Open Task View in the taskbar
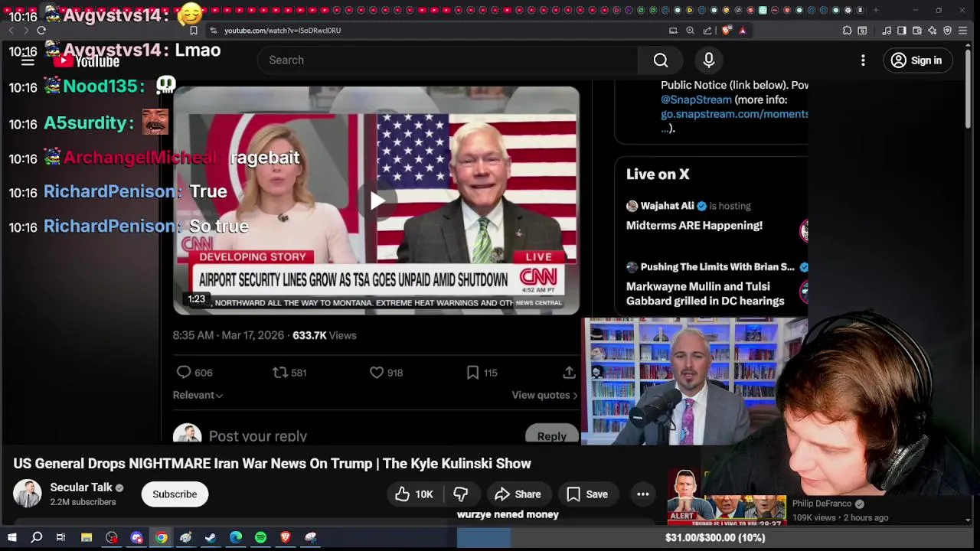980x551 pixels. 60,538
